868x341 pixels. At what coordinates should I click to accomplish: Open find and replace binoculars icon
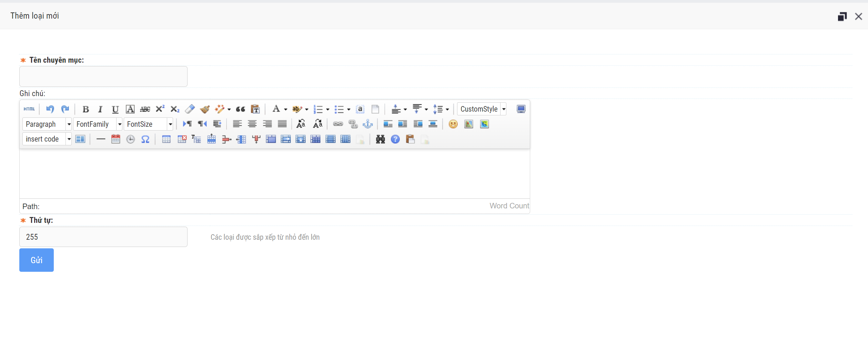(380, 139)
